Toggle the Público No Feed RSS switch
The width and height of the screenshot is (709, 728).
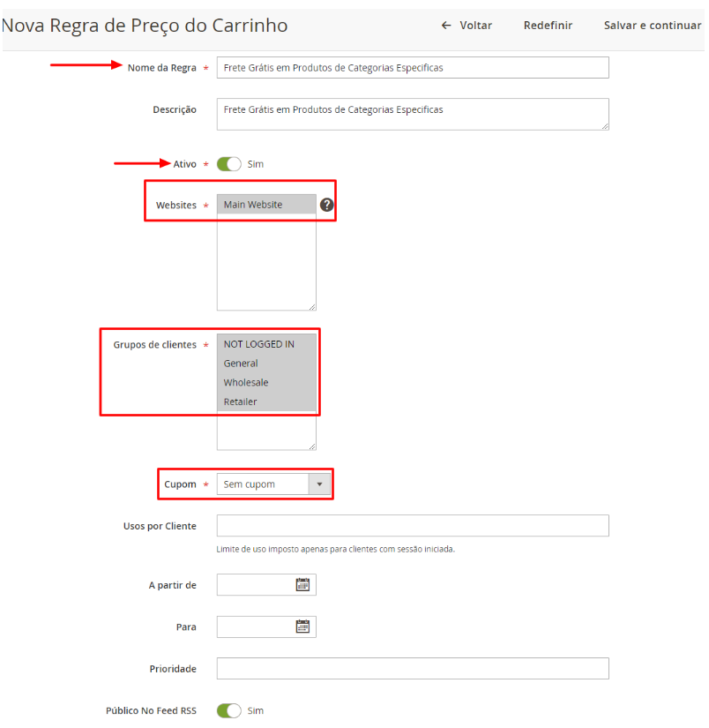click(228, 710)
